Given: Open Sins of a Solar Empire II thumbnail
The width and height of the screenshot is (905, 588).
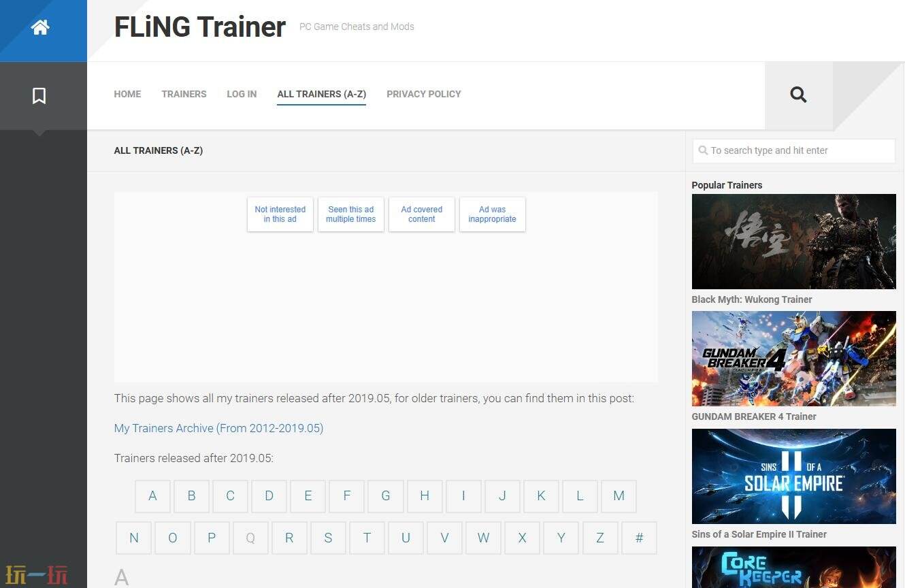Looking at the screenshot, I should (793, 476).
